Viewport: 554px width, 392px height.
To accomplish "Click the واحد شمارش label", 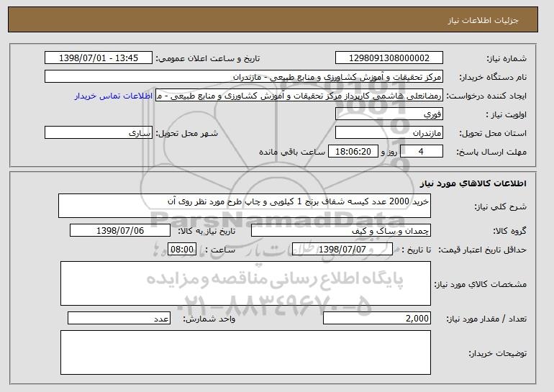I will tap(209, 319).
